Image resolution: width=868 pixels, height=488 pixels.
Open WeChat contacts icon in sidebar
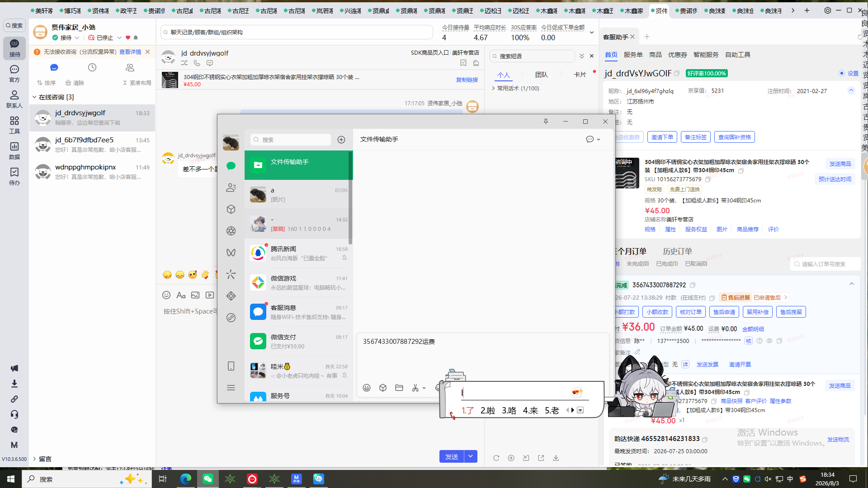231,188
